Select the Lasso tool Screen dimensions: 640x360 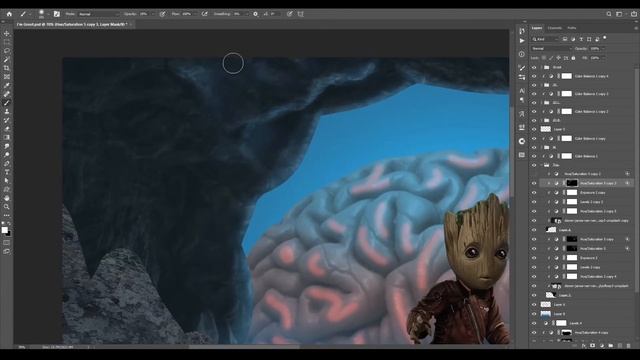click(7, 51)
